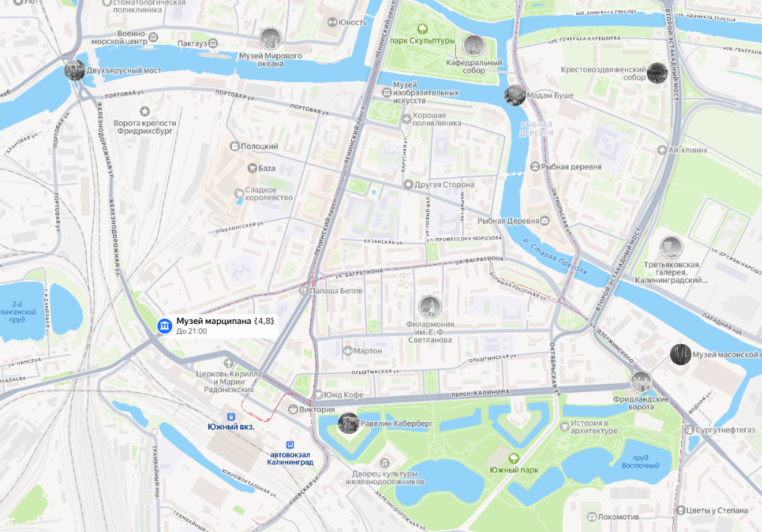Click the Двухъярусный мост photo marker
762x532 pixels.
(x=75, y=70)
